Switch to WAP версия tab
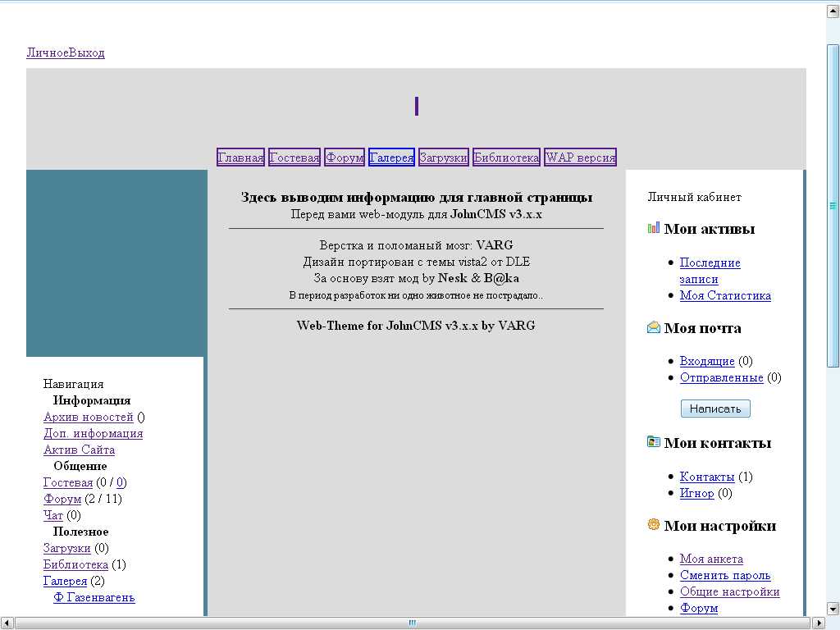The height and width of the screenshot is (630, 840). click(x=580, y=157)
